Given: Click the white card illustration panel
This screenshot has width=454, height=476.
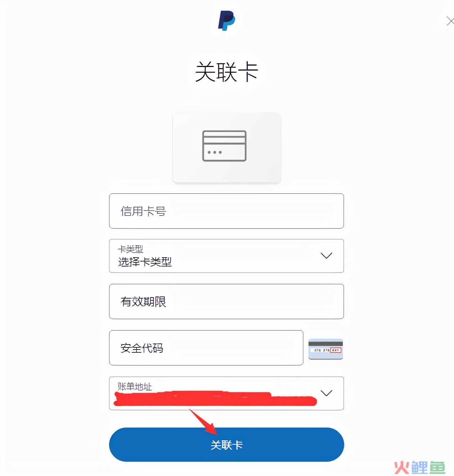Looking at the screenshot, I should coord(227,148).
